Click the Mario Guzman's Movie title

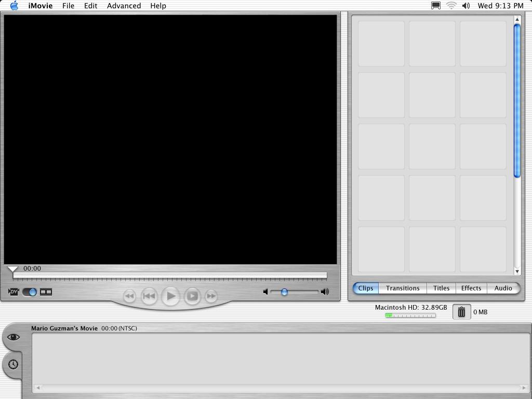point(64,328)
